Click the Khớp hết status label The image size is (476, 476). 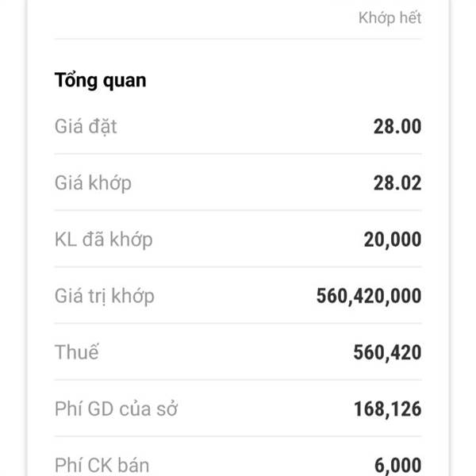(x=390, y=18)
